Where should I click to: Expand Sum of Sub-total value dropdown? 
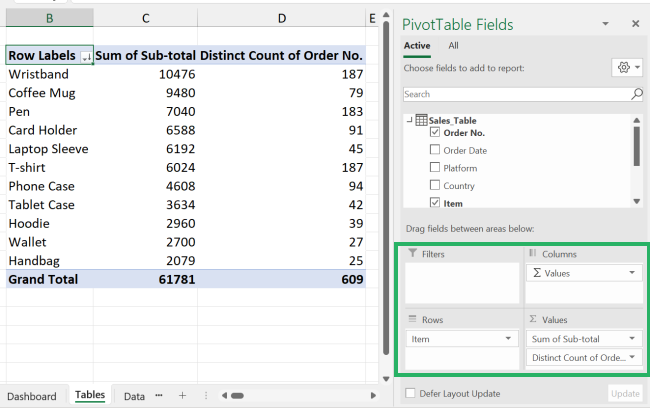(632, 339)
